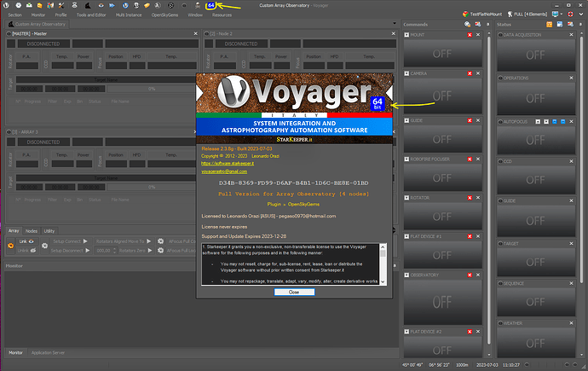
Task: Switch to the Utility tab
Action: [49, 231]
